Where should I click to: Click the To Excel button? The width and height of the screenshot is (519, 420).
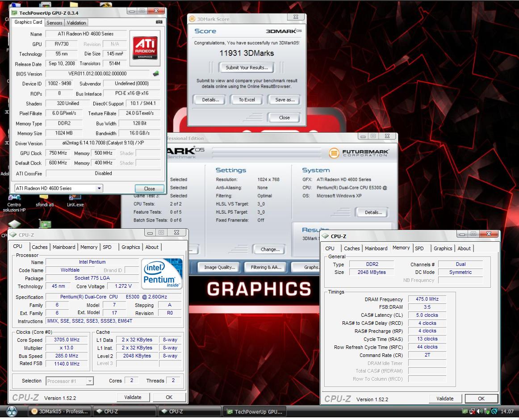coord(247,100)
